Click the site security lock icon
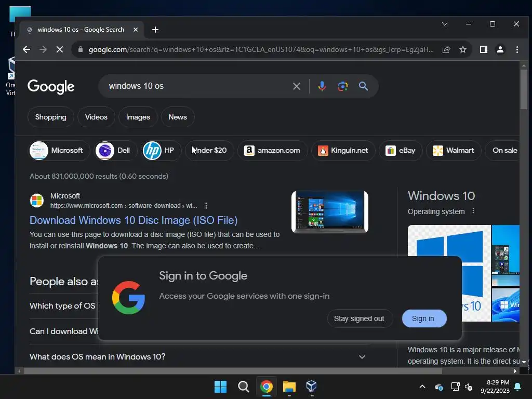The image size is (532, 399). [81, 49]
